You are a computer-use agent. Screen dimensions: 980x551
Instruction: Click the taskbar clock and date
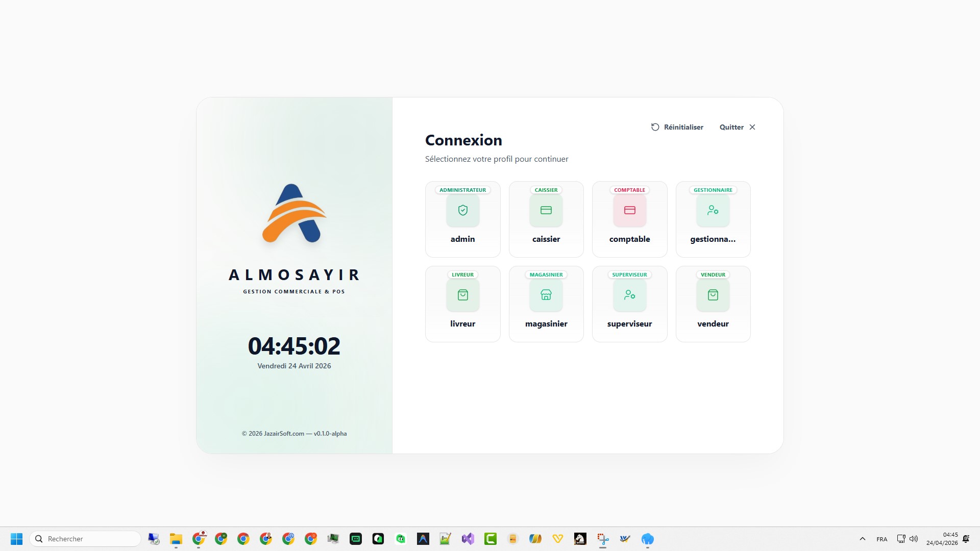pos(942,539)
